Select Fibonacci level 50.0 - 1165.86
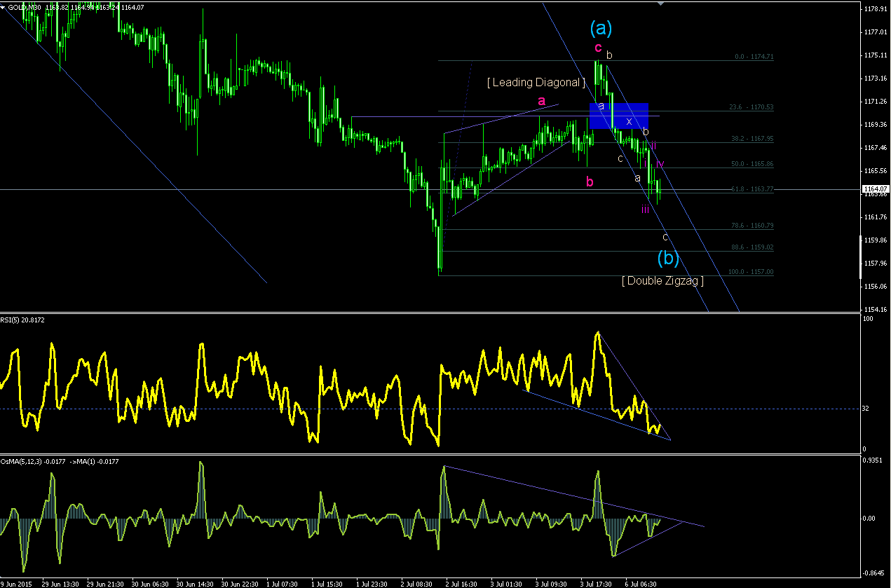This screenshot has width=891, height=588. point(752,164)
